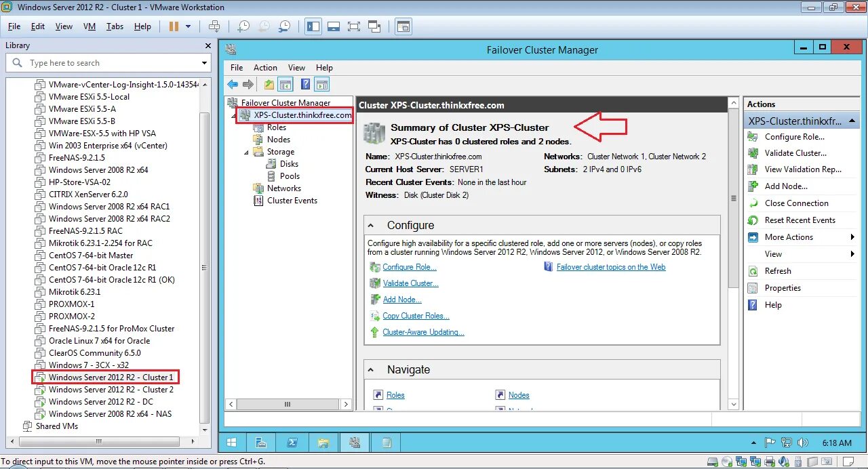Click the blue Help question mark toolbar icon
Image resolution: width=868 pixels, height=469 pixels.
pos(306,85)
